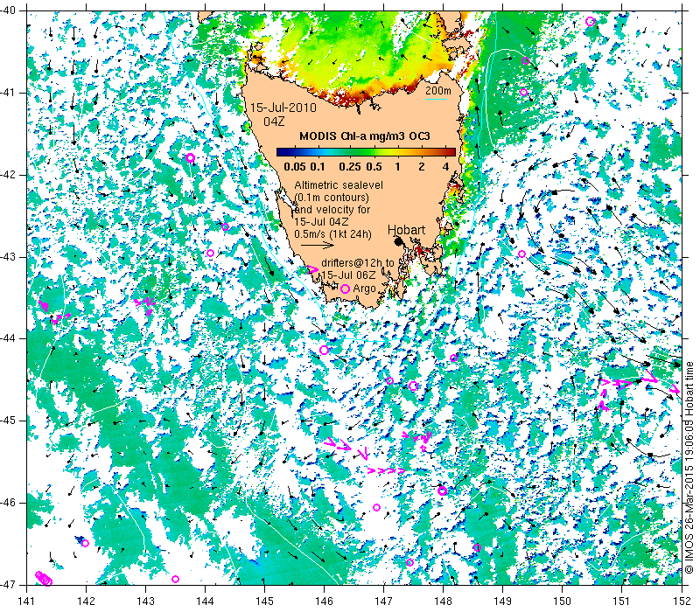Click the 0.5m/s velocity scale arrow

[x=318, y=245]
